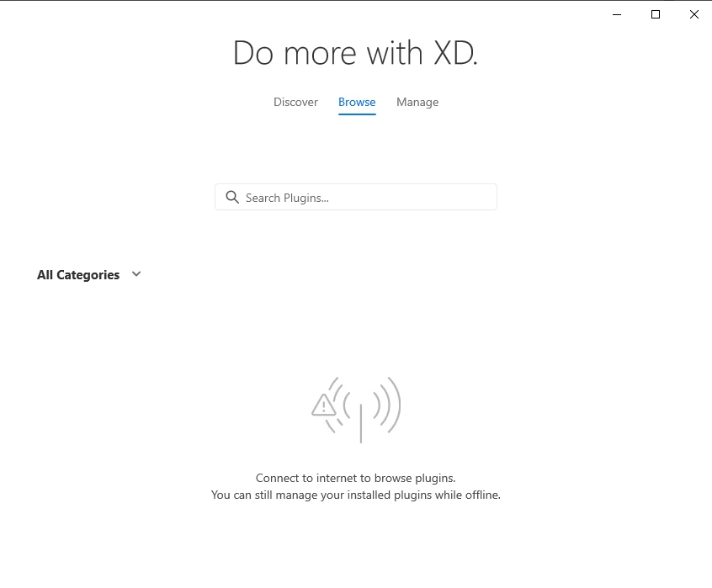This screenshot has width=712, height=588.
Task: Open the Manage tab
Action: (417, 102)
